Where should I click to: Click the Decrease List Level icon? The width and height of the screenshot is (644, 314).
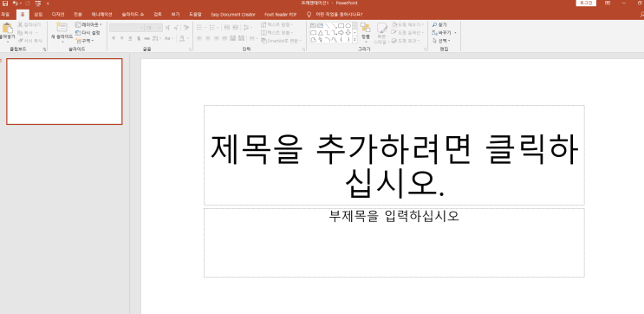coord(227,28)
